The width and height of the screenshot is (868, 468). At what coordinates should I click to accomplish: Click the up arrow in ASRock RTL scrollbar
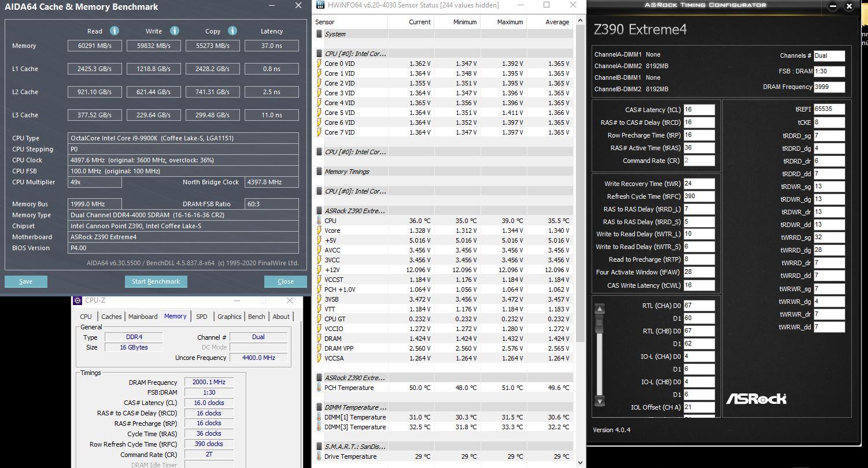pyautogui.click(x=600, y=309)
